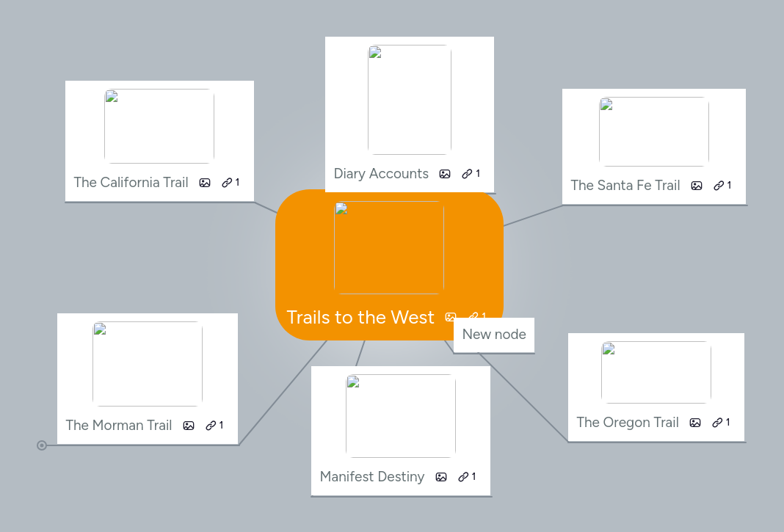Screen dimensions: 784x532
Task: Click the image icon on the Trails to the West node
Action: point(450,317)
